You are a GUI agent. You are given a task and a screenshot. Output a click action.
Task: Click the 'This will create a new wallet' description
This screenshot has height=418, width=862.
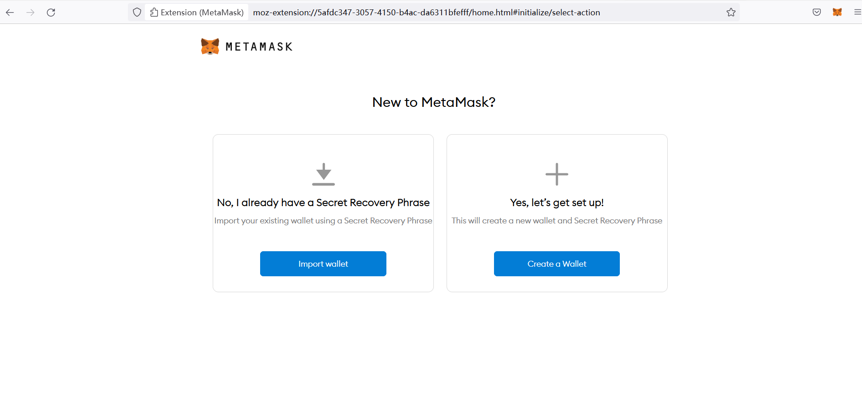pos(557,221)
